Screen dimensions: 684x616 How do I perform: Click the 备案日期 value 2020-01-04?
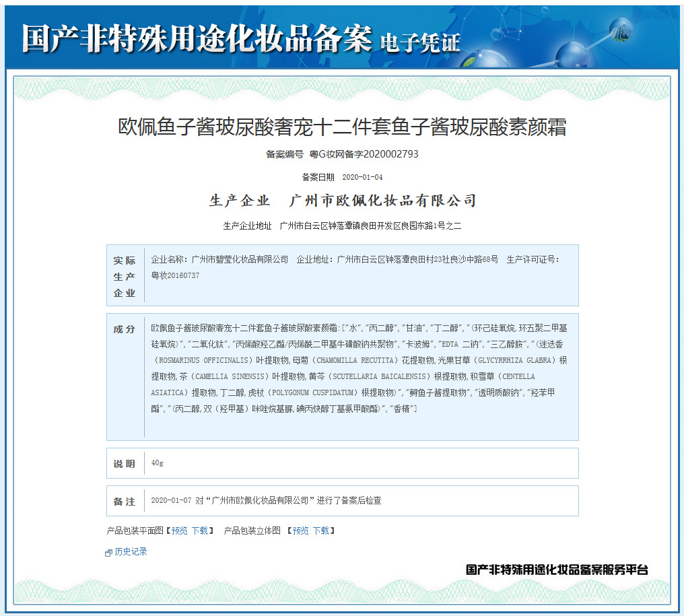pyautogui.click(x=362, y=177)
